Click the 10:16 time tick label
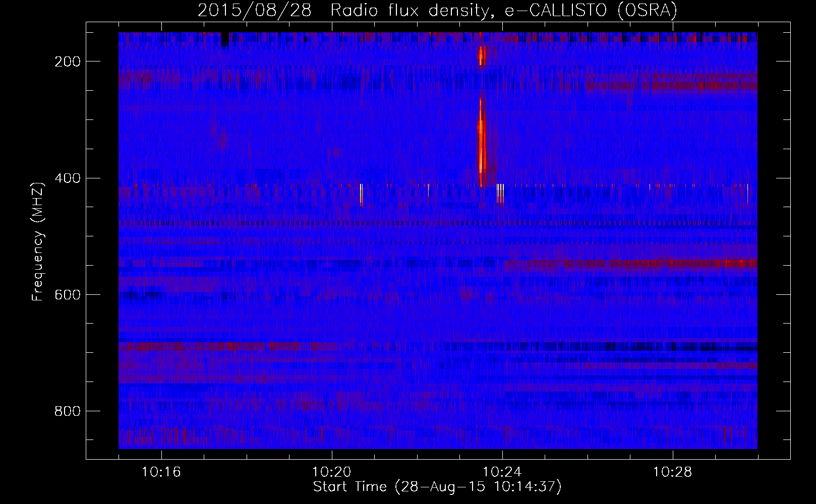 [161, 472]
